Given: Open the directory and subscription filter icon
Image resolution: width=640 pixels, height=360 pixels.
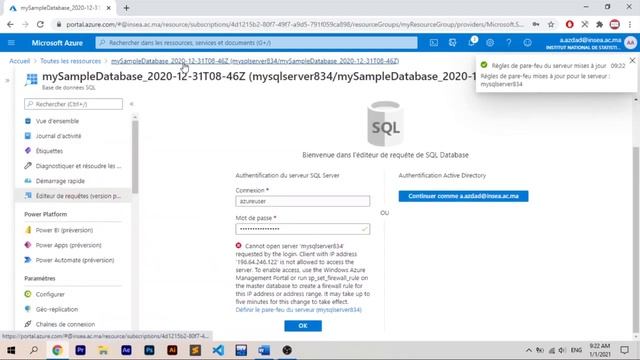Looking at the screenshot, I should tap(452, 42).
